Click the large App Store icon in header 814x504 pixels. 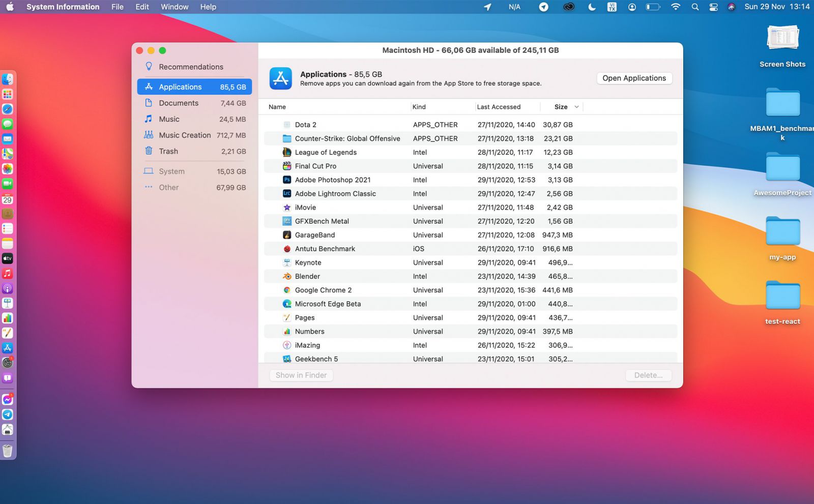280,78
